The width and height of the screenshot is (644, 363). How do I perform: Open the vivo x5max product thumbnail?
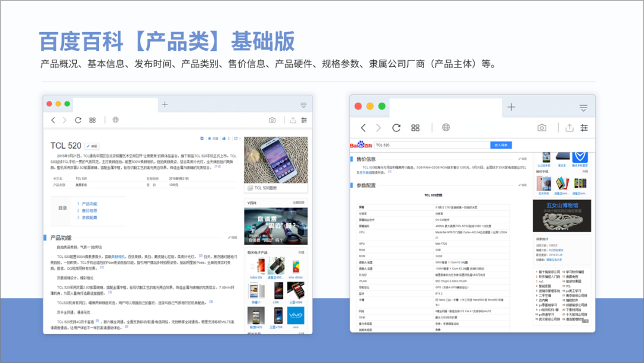pyautogui.click(x=296, y=266)
